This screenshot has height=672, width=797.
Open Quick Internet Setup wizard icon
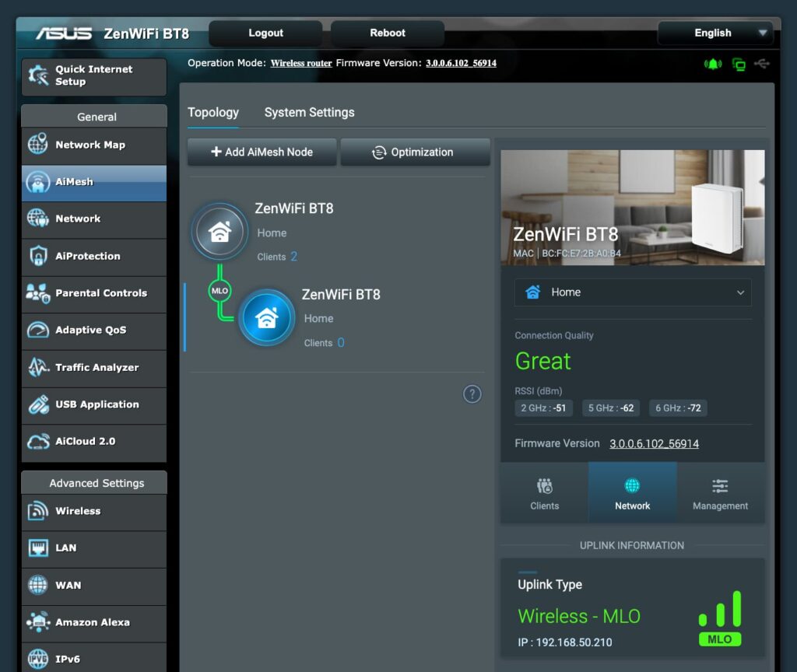[38, 75]
